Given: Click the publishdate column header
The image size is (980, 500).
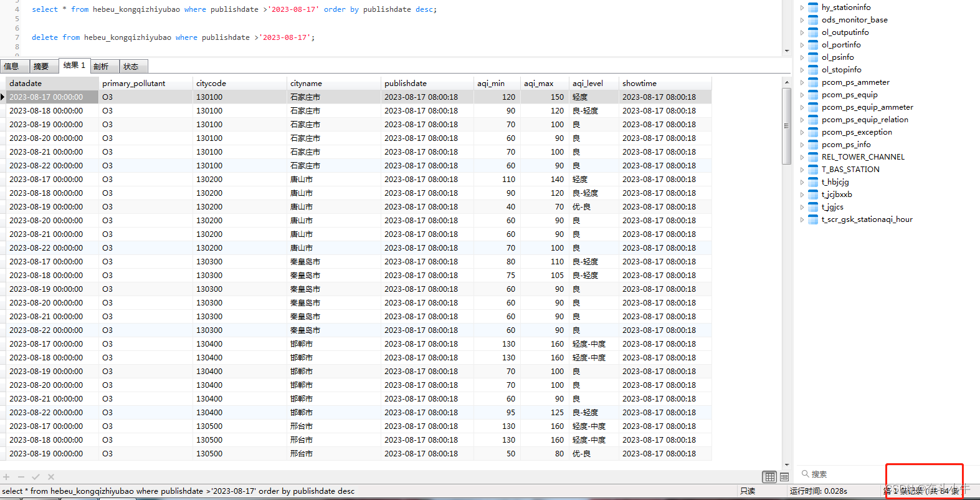Looking at the screenshot, I should (427, 84).
